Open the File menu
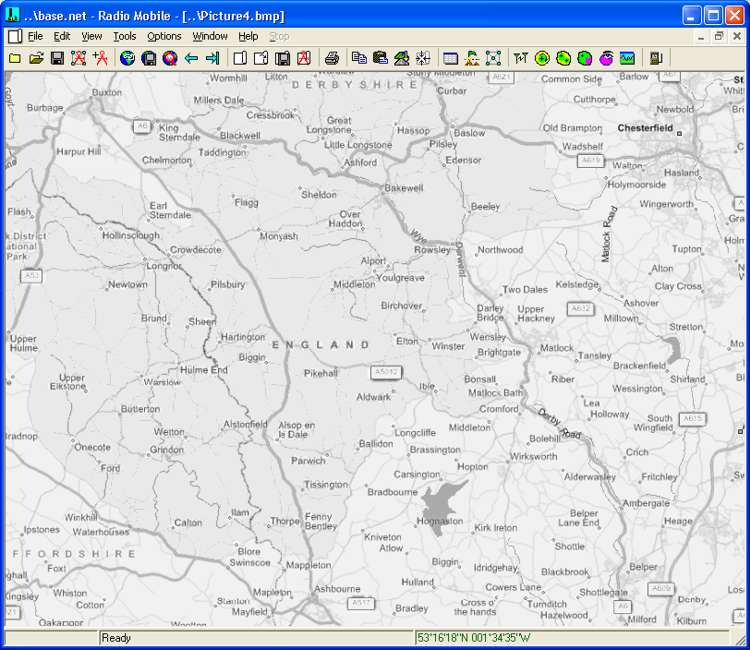The height and width of the screenshot is (650, 750). (35, 36)
